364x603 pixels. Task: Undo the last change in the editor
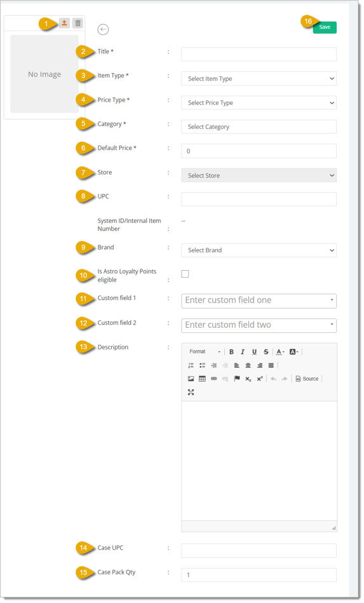pyautogui.click(x=273, y=379)
